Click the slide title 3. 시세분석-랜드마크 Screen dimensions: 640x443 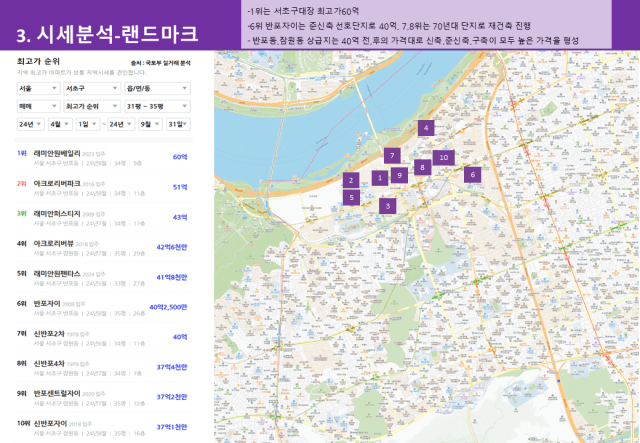(x=108, y=34)
